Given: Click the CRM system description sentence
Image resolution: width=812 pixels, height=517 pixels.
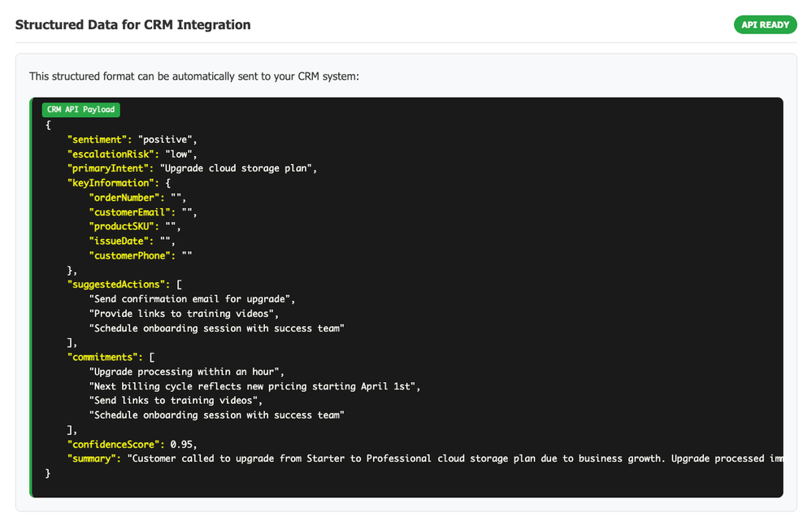Looking at the screenshot, I should pyautogui.click(x=193, y=76).
